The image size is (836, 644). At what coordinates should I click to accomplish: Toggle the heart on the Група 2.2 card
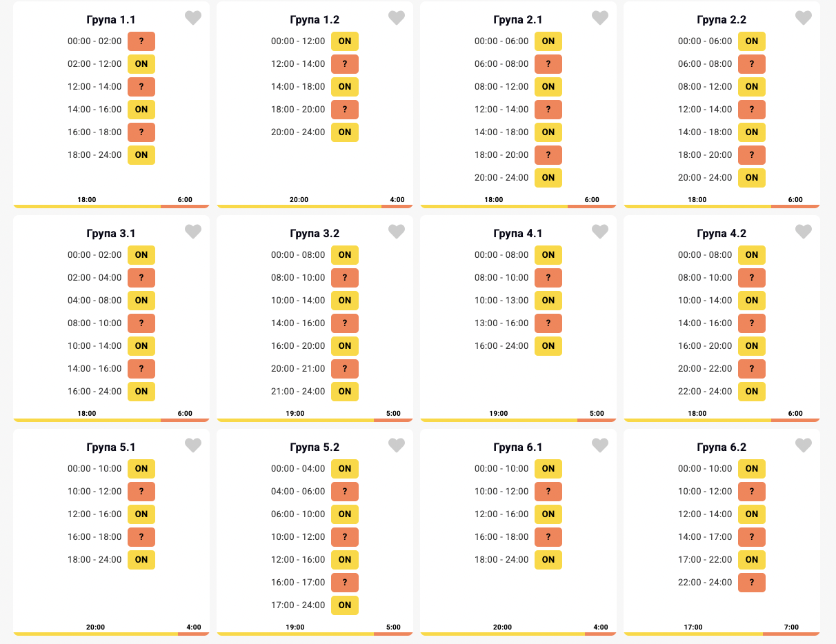[x=804, y=19]
